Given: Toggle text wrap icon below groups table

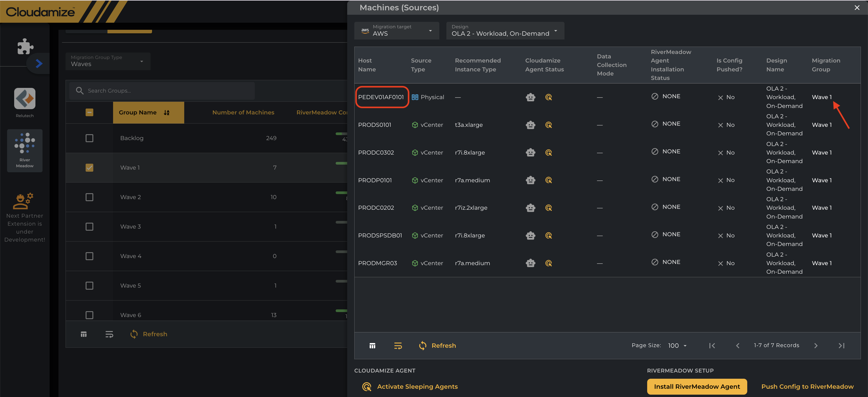Looking at the screenshot, I should 109,334.
